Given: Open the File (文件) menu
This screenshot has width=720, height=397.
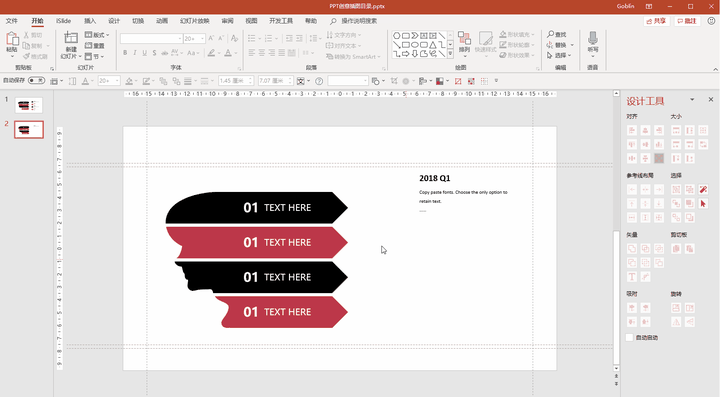Looking at the screenshot, I should click(11, 21).
